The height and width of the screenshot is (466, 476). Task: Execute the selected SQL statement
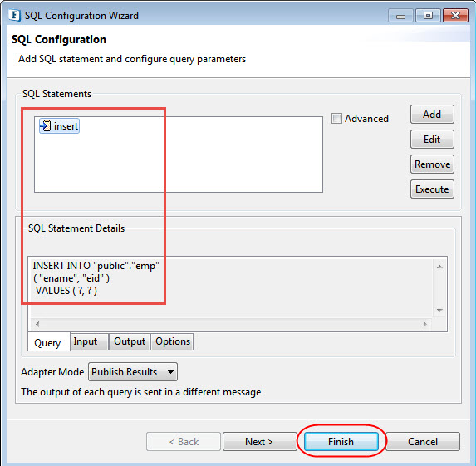pyautogui.click(x=432, y=189)
